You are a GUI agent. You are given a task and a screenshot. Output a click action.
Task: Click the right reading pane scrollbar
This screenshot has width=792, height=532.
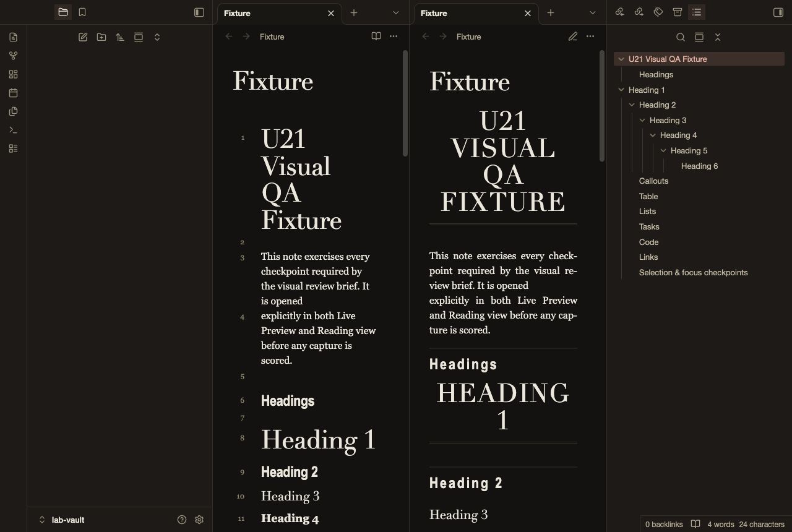tap(602, 106)
